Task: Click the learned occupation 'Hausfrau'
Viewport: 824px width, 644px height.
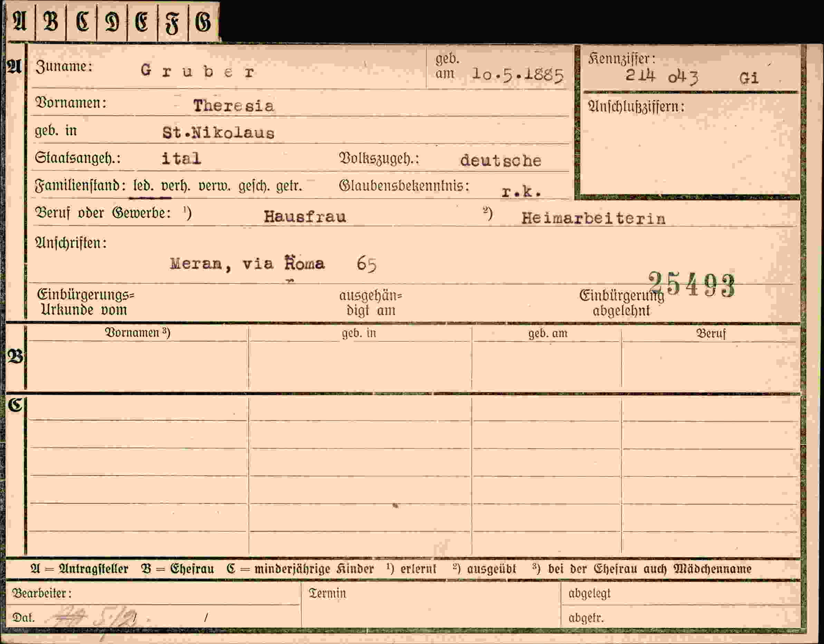Action: click(305, 217)
